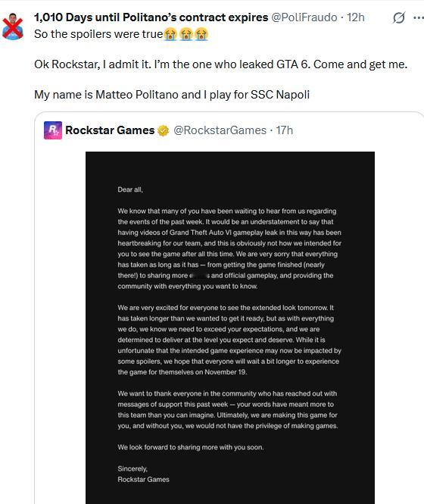Click the 'leaked GTA 6' tweet sentence
This screenshot has width=424, height=504.
pyautogui.click(x=220, y=64)
